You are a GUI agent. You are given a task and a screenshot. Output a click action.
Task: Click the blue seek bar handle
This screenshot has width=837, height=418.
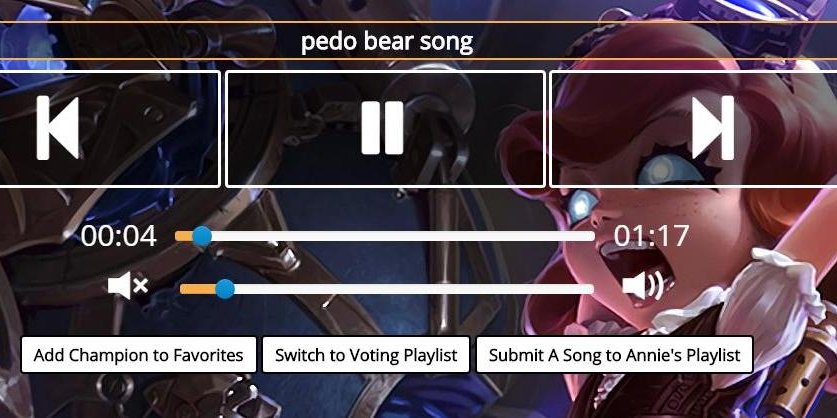pyautogui.click(x=202, y=236)
